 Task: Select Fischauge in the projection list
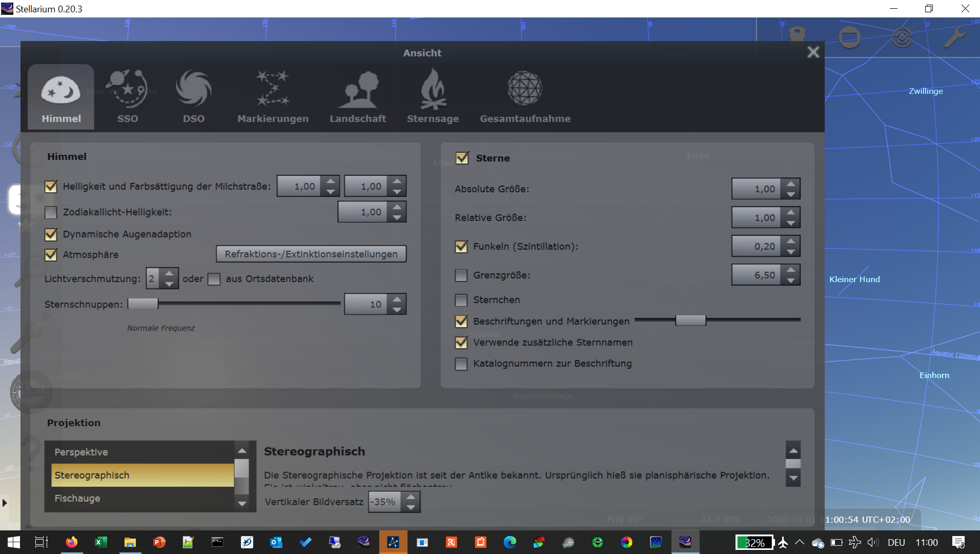point(77,498)
